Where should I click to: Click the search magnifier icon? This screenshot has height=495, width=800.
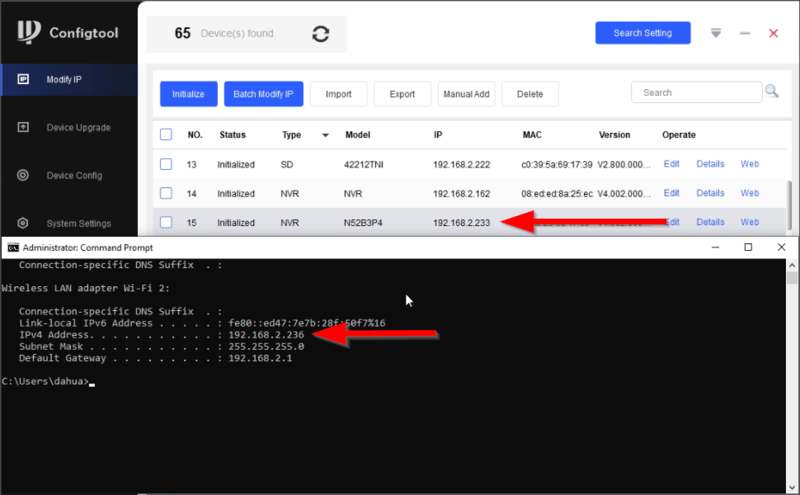[771, 91]
